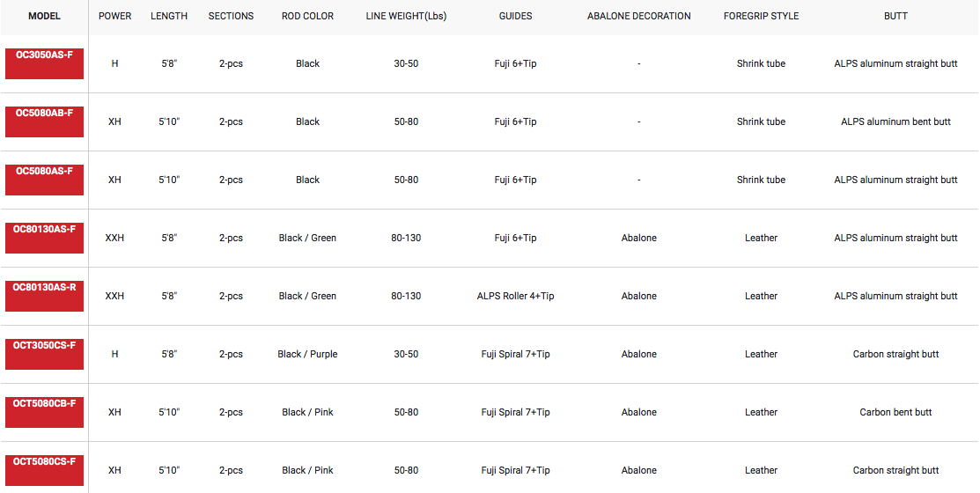Open model OC5080AS-F
Screen dimensions: 980x493
[x=44, y=180]
